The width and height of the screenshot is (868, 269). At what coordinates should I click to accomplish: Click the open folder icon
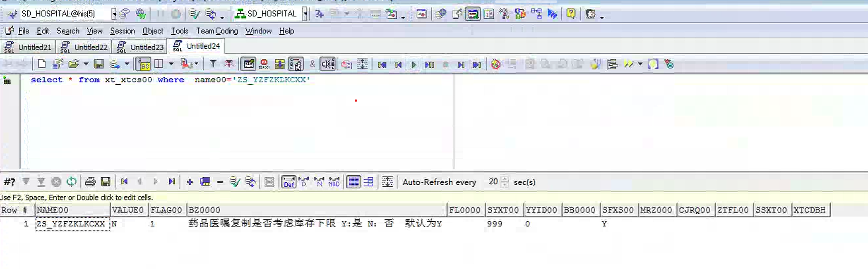tap(74, 64)
